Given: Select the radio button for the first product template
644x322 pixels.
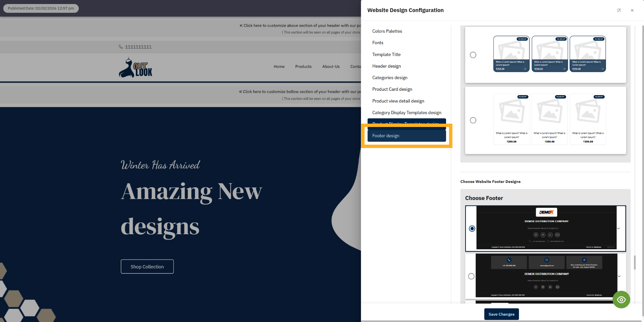Looking at the screenshot, I should [x=473, y=55].
